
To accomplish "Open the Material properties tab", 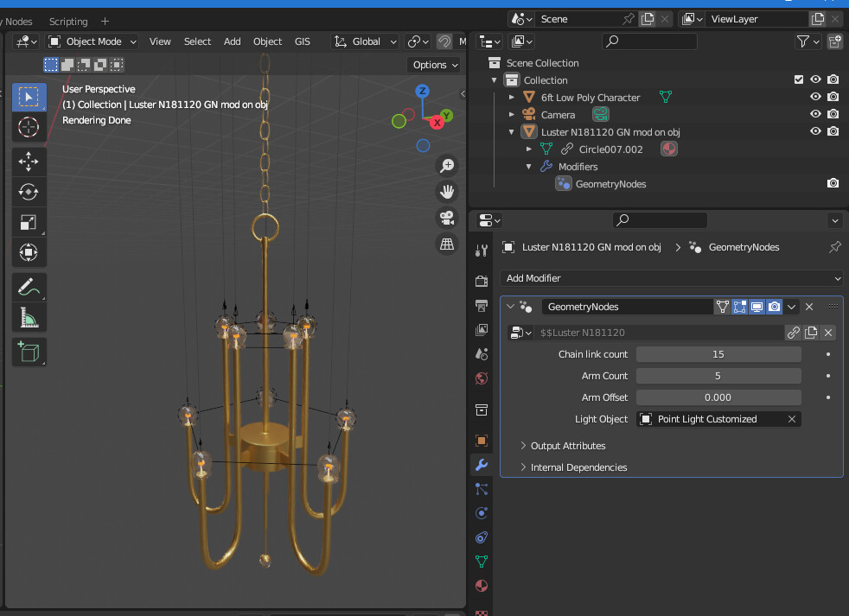I will [482, 587].
